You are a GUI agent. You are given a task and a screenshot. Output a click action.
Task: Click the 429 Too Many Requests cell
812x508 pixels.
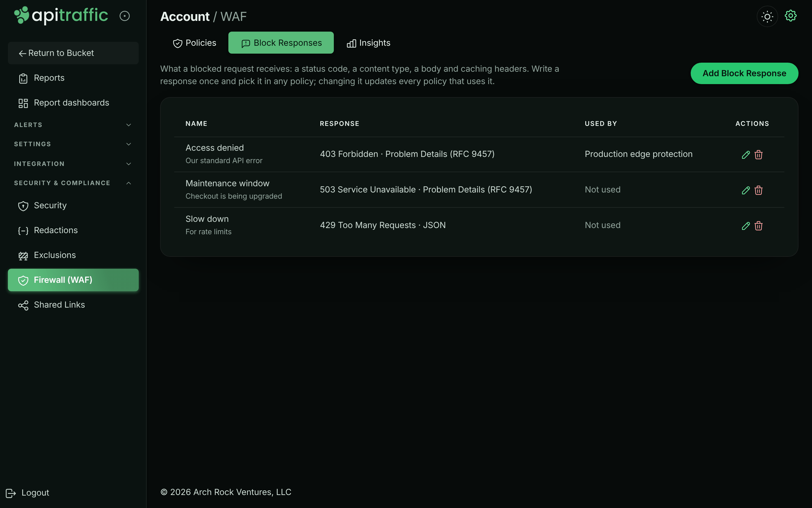tap(383, 225)
